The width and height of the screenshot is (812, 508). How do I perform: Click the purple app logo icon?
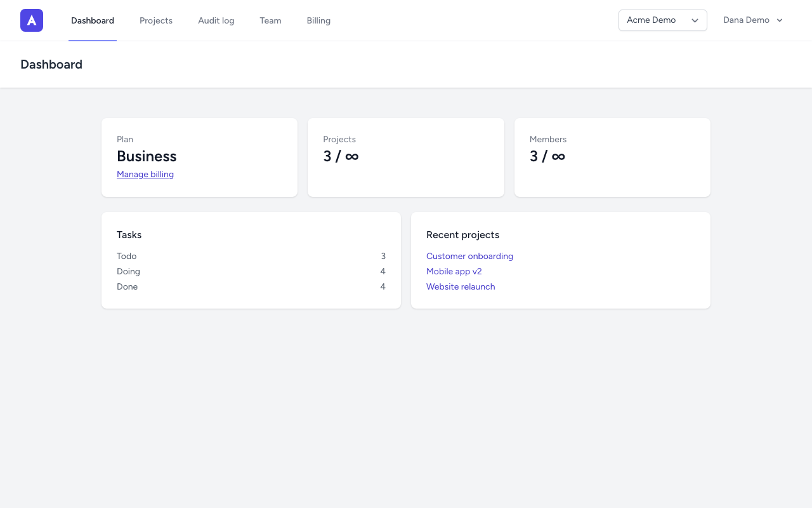[32, 20]
